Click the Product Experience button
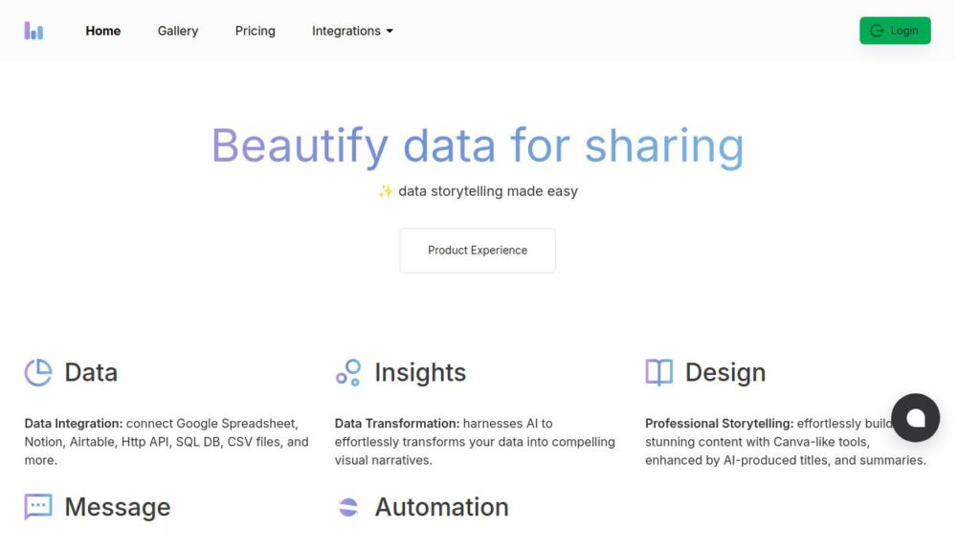 tap(478, 251)
